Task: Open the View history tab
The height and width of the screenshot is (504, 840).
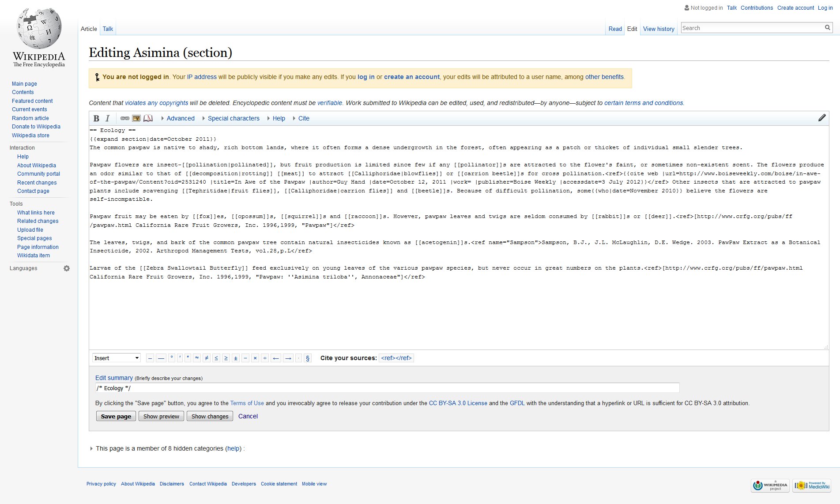Action: pyautogui.click(x=659, y=29)
